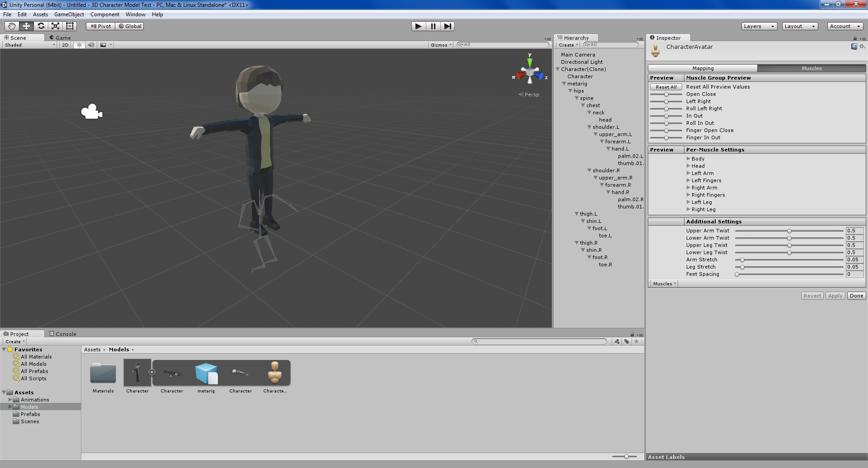Collapse the metarig hierarchy node

point(564,84)
